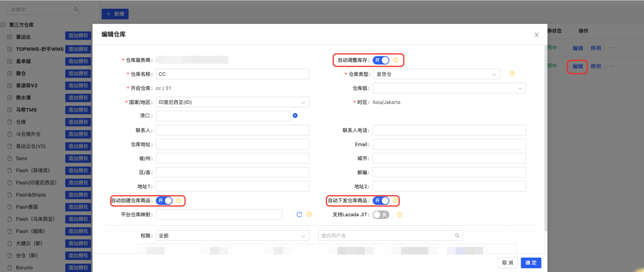Click the 平台仓库映射 input field

pos(219,215)
